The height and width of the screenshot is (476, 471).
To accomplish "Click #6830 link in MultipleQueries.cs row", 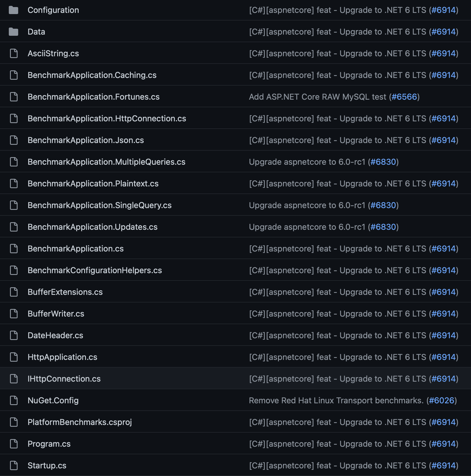I will (x=383, y=162).
